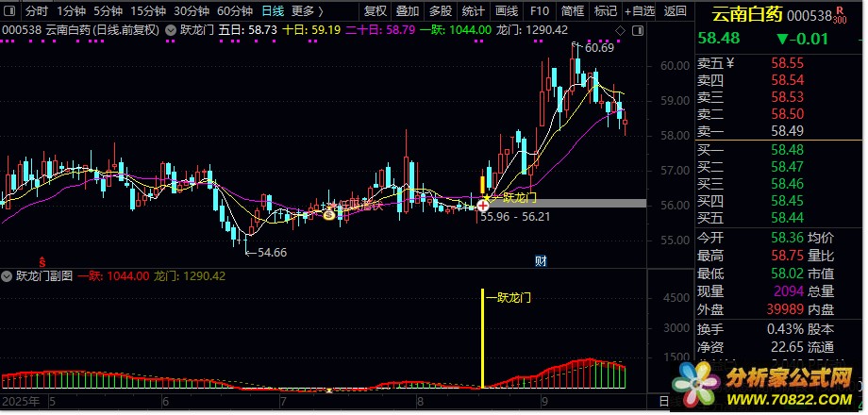
Task: Click the 买一 price 58.48
Action: (787, 149)
